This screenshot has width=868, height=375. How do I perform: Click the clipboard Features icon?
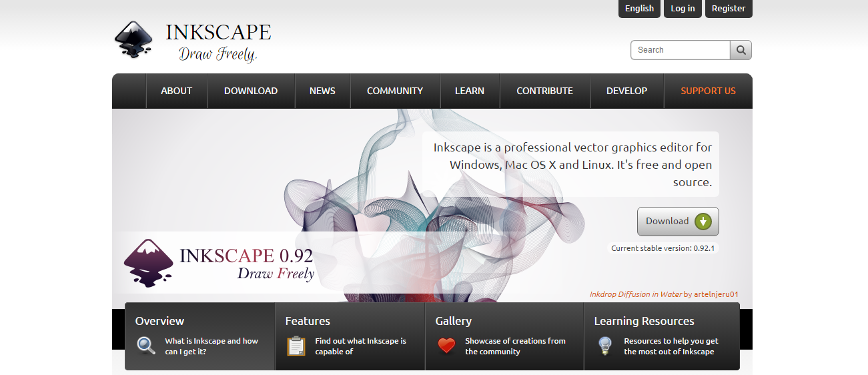pos(296,346)
